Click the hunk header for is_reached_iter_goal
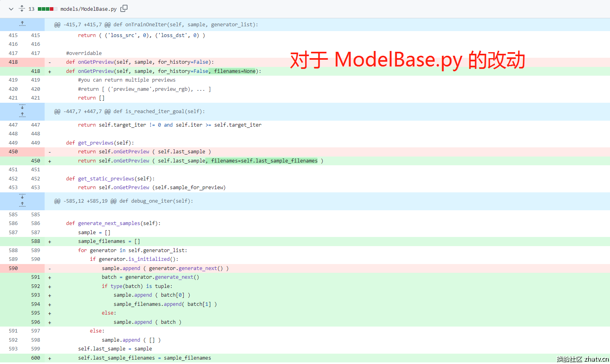The height and width of the screenshot is (364, 610). pyautogui.click(x=129, y=112)
